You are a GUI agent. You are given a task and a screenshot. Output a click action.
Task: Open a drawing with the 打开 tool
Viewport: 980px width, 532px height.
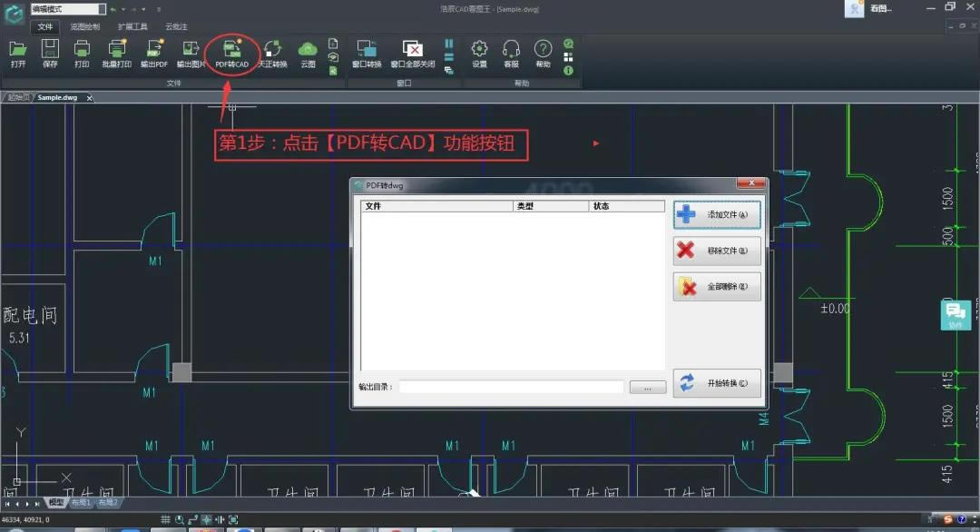pos(18,54)
